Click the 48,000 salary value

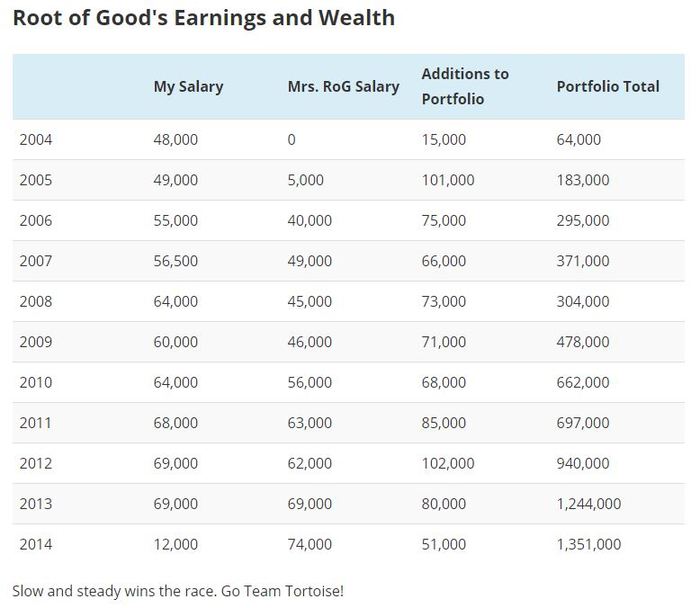pos(176,140)
